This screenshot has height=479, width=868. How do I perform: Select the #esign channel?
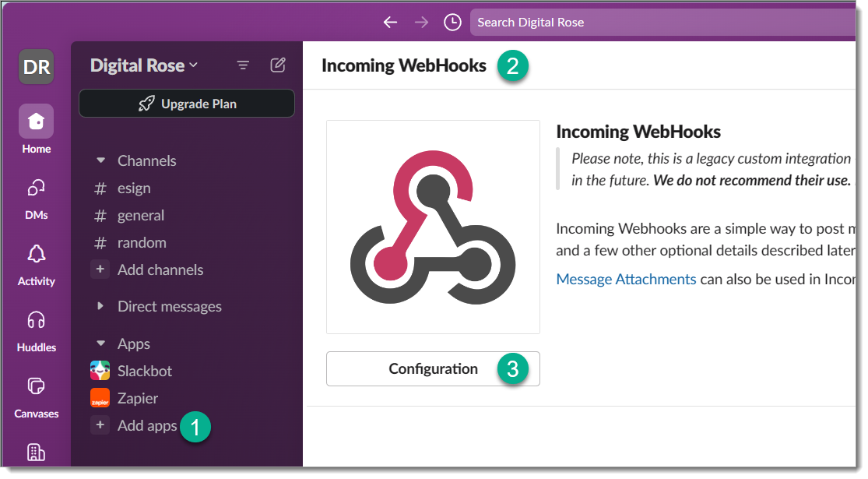point(133,188)
